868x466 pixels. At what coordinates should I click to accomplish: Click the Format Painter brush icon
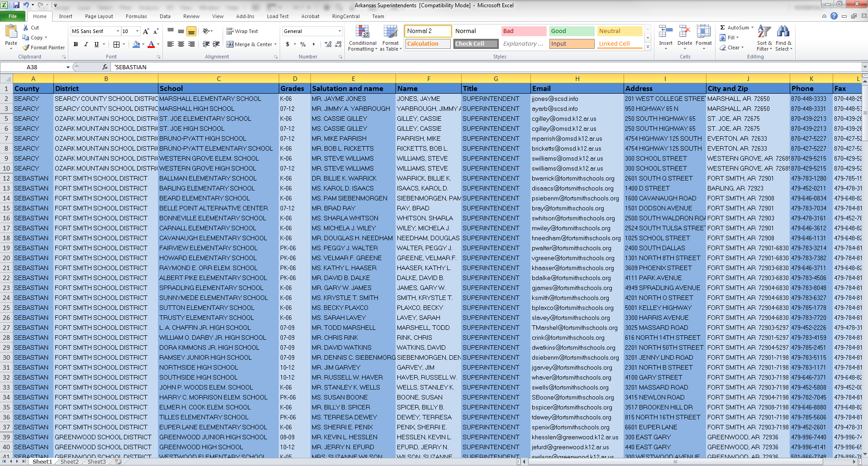pyautogui.click(x=26, y=48)
